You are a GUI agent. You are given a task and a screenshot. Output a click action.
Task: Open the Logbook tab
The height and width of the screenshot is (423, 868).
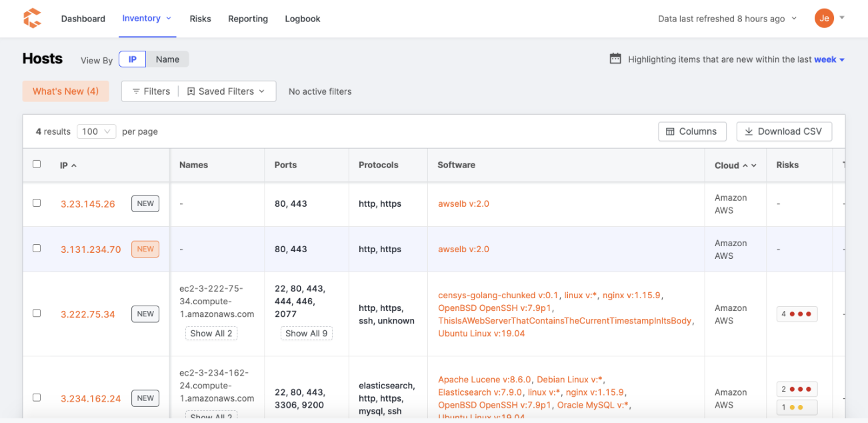303,19
